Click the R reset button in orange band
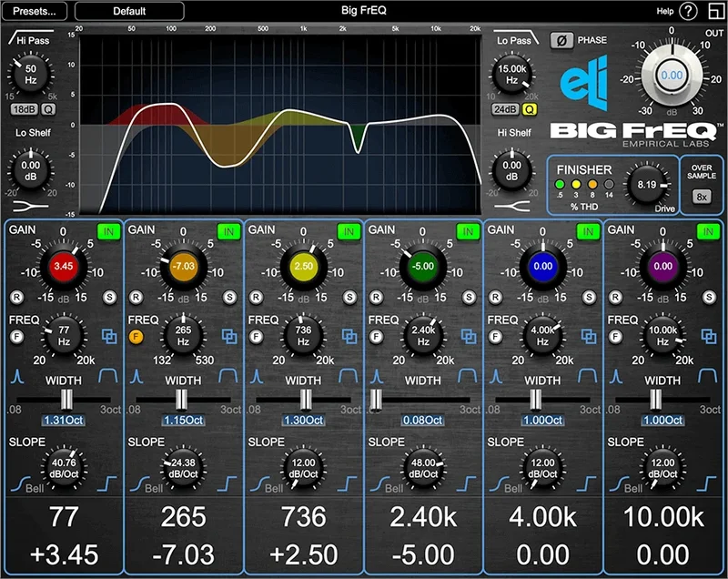This screenshot has width=728, height=579. (x=136, y=297)
